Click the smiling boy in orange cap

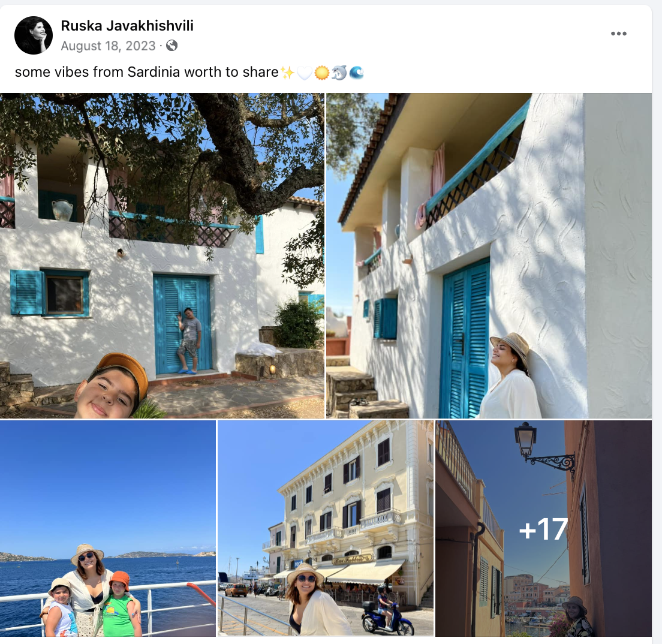(112, 386)
